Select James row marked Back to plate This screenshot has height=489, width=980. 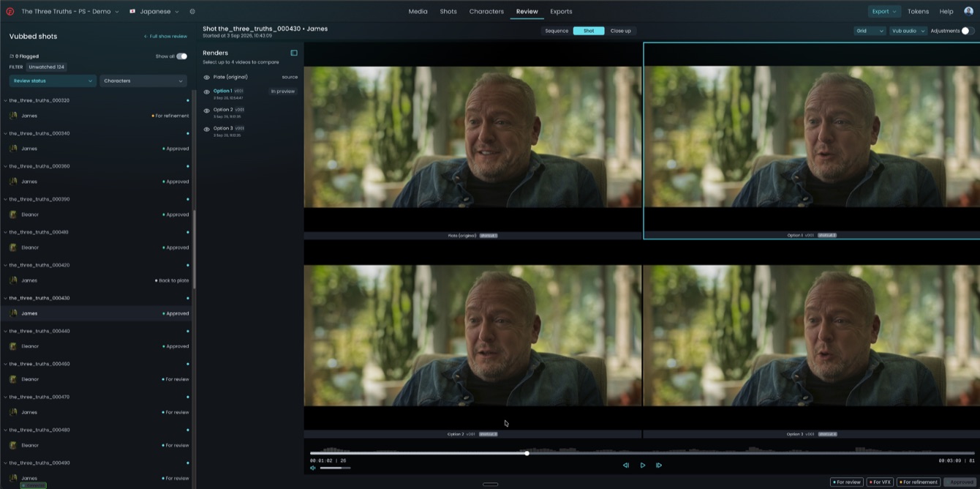pyautogui.click(x=97, y=280)
